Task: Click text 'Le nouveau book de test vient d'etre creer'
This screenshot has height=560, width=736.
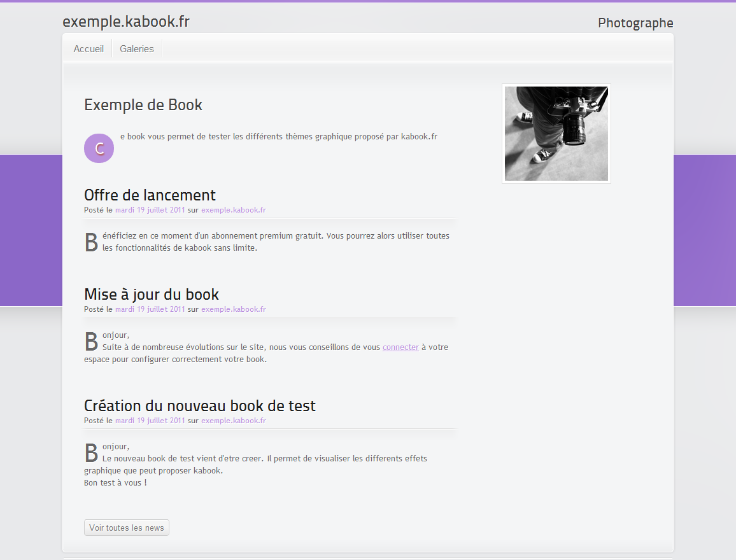Action: (182, 459)
